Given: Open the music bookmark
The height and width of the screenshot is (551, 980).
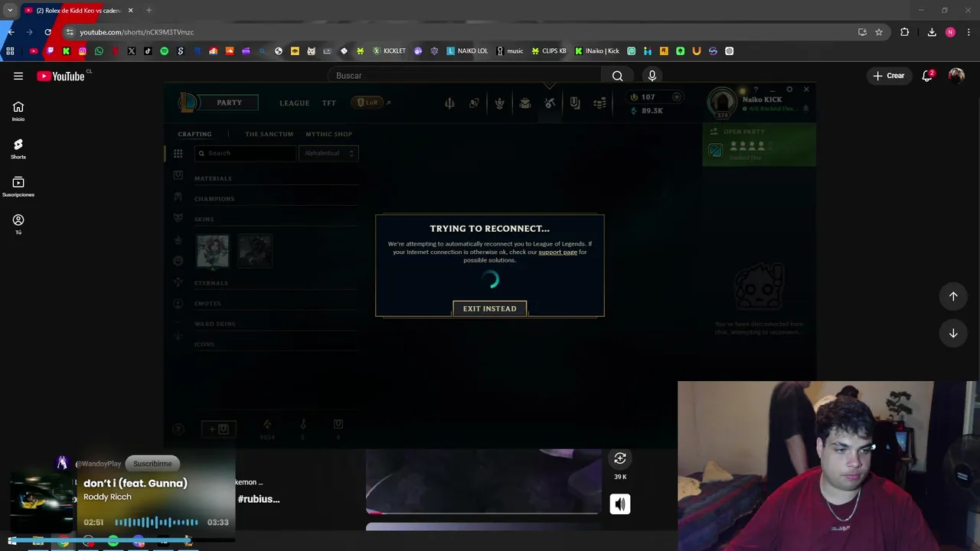Looking at the screenshot, I should click(x=510, y=51).
